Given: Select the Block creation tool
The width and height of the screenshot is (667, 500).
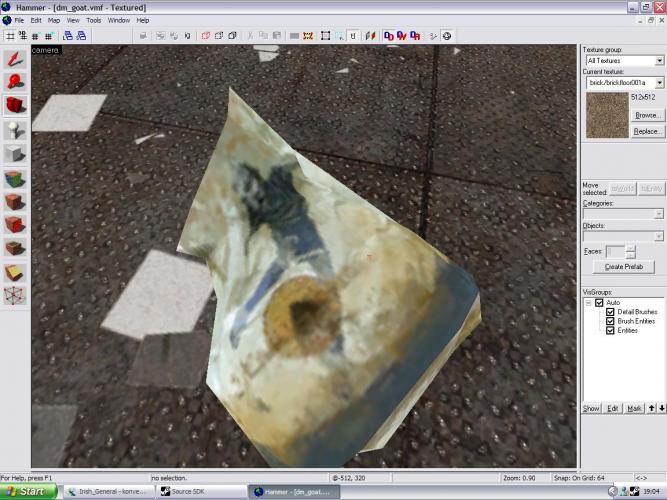Looking at the screenshot, I should click(x=15, y=154).
